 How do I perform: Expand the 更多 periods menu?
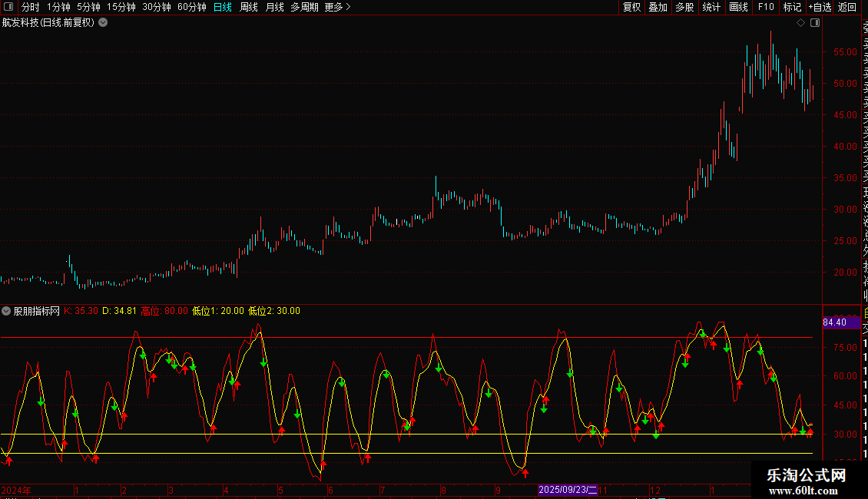[337, 7]
